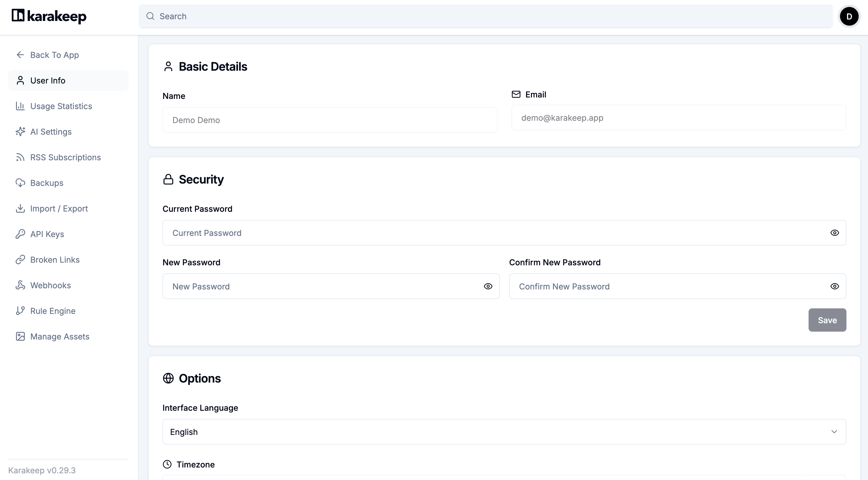Go to Broken Links section

pyautogui.click(x=55, y=260)
